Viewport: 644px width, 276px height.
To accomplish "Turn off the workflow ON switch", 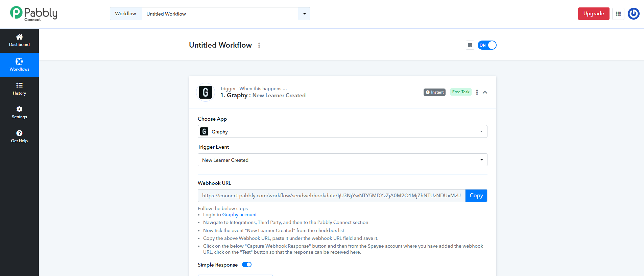I will 487,45.
